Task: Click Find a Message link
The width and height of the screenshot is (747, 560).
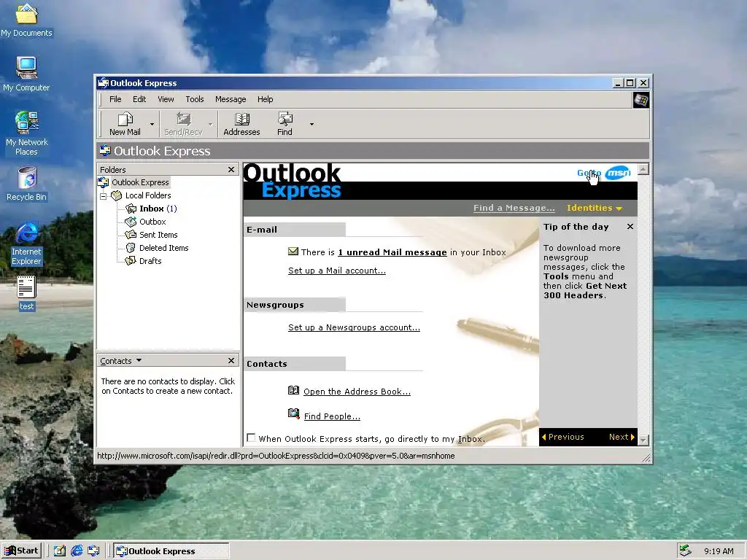Action: 514,208
